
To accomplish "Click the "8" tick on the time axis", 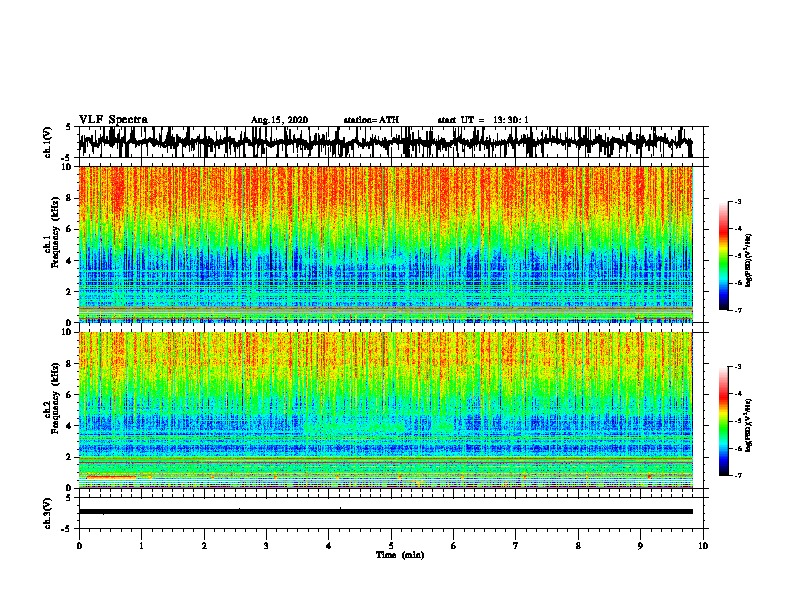I will [578, 546].
